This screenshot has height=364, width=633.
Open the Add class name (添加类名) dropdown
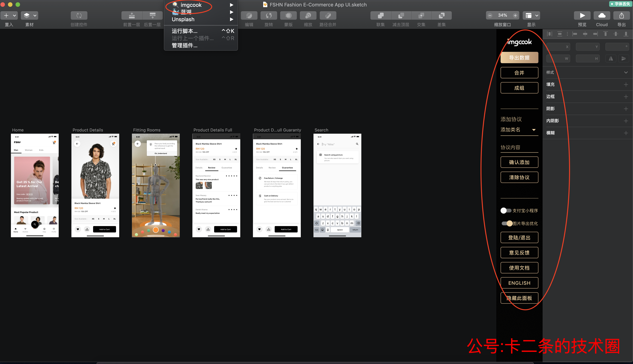(x=519, y=130)
